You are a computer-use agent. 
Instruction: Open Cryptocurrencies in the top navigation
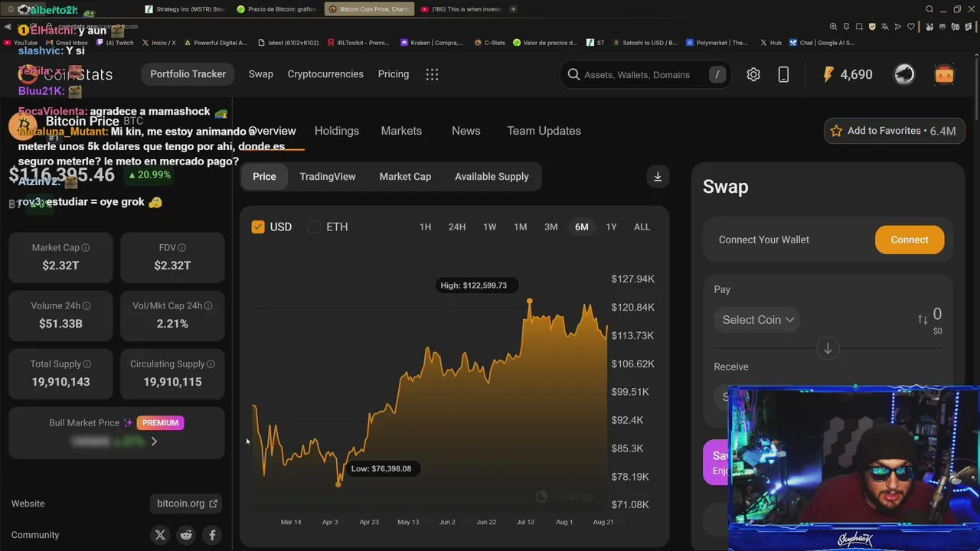[x=325, y=74]
